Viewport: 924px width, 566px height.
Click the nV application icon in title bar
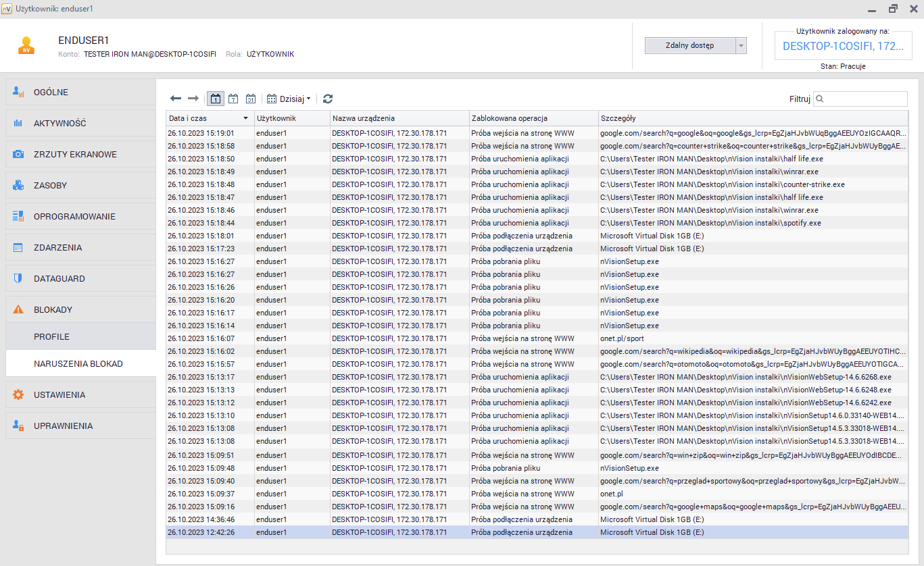point(7,9)
